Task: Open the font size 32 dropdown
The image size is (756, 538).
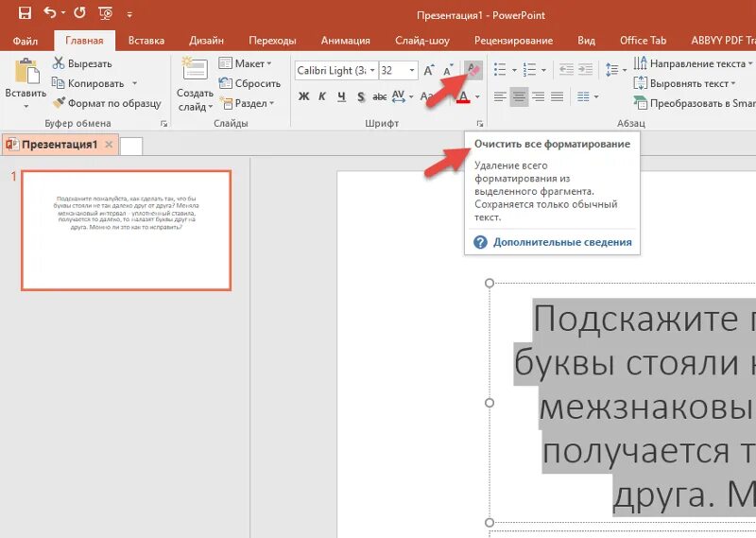Action: pyautogui.click(x=412, y=71)
